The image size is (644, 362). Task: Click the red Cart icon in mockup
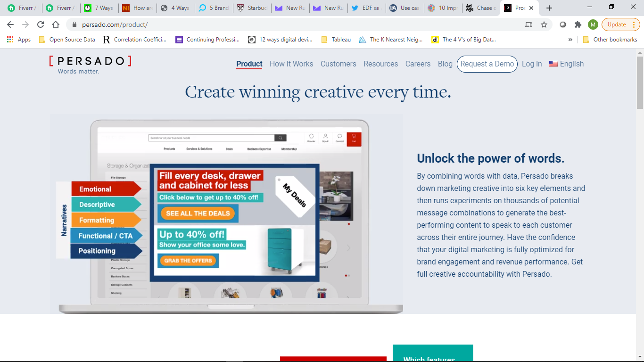(354, 139)
